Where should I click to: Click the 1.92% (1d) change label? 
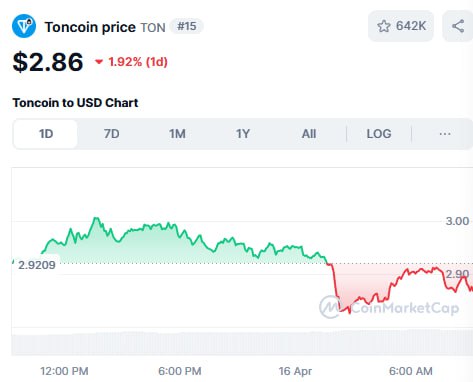(138, 62)
